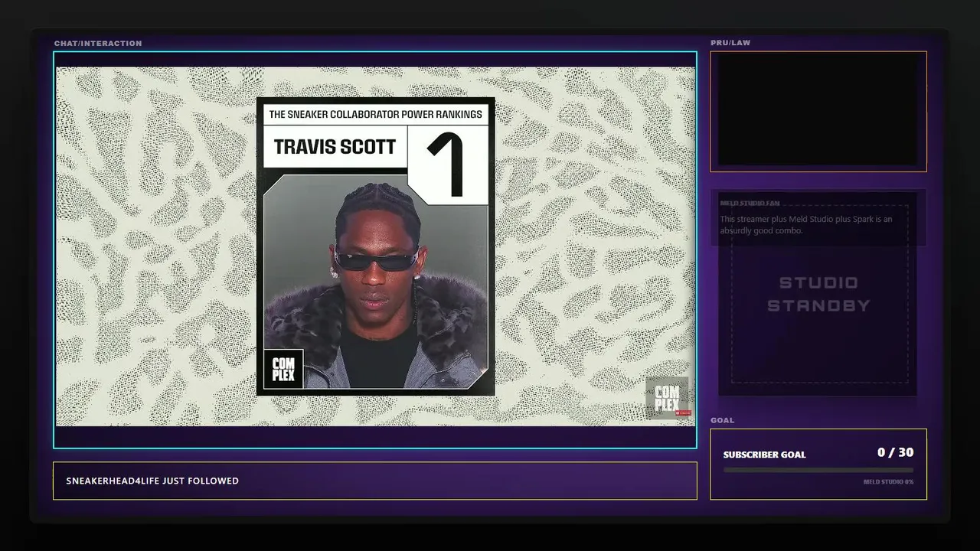Click the SNEAKERHEAD4LIFE JUST FOLLOWED alert
This screenshot has width=980, height=551.
[375, 481]
